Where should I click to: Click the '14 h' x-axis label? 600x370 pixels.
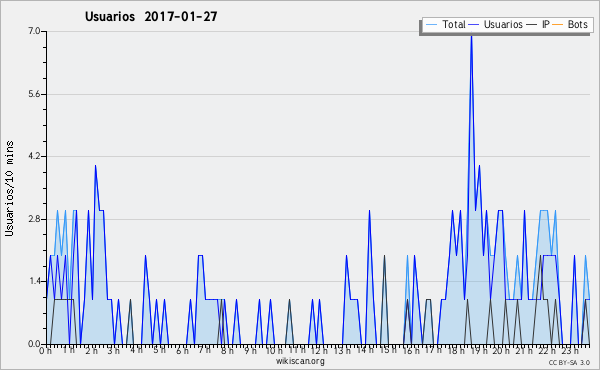click(364, 350)
